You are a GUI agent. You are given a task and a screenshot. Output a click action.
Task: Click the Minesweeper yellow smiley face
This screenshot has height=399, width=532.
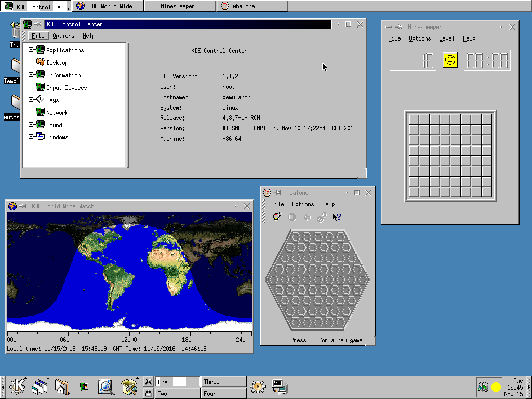[x=450, y=60]
